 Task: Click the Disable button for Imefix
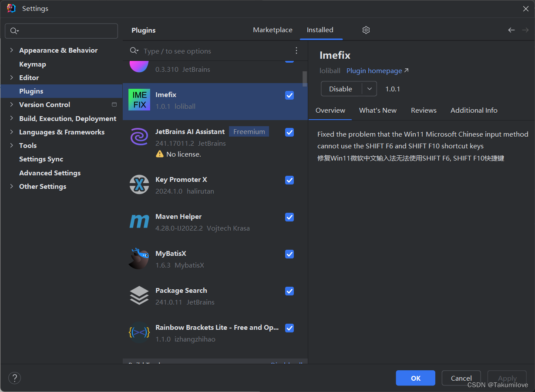[341, 89]
